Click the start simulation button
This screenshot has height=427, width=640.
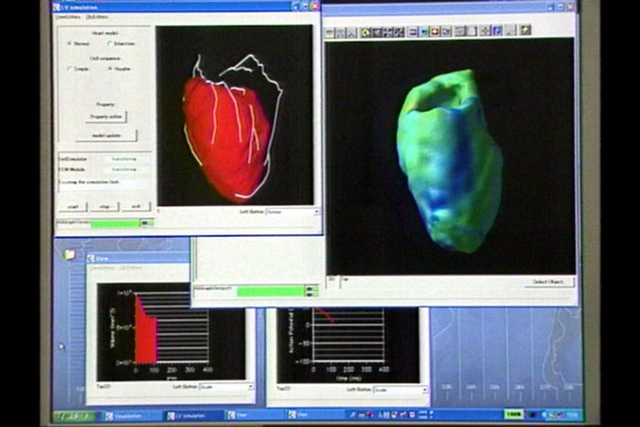coord(73,206)
